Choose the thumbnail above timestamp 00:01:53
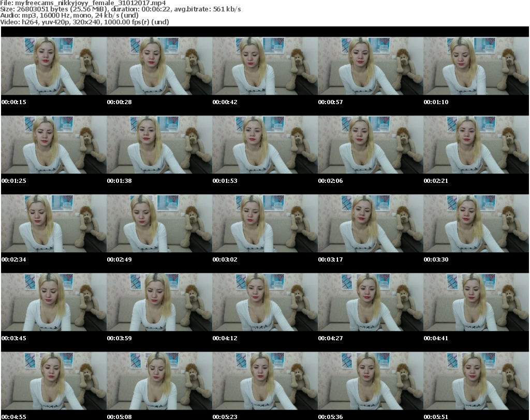This screenshot has height=420, width=530. [x=265, y=144]
